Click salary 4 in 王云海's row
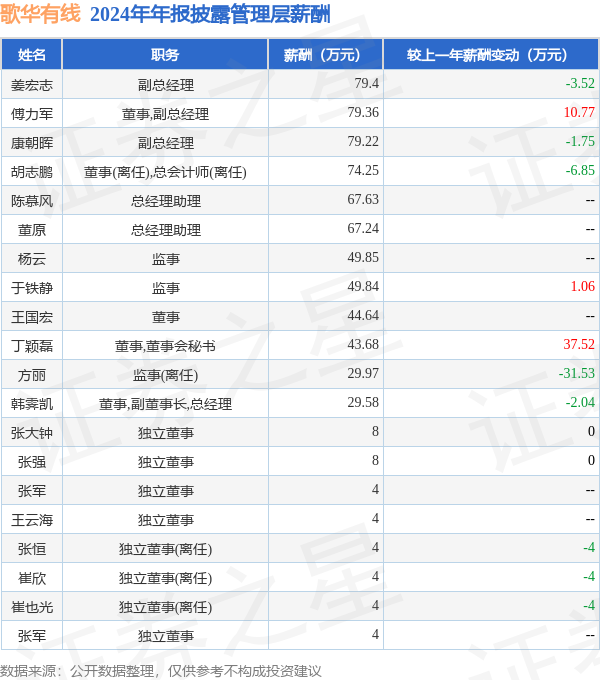The image size is (600, 680). coord(375,519)
